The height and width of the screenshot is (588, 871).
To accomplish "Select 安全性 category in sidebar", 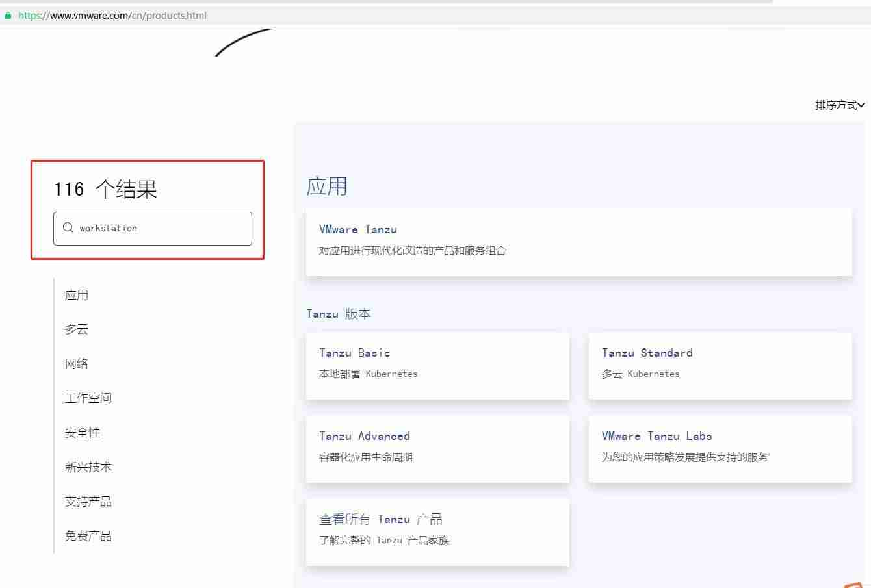I will pos(83,433).
